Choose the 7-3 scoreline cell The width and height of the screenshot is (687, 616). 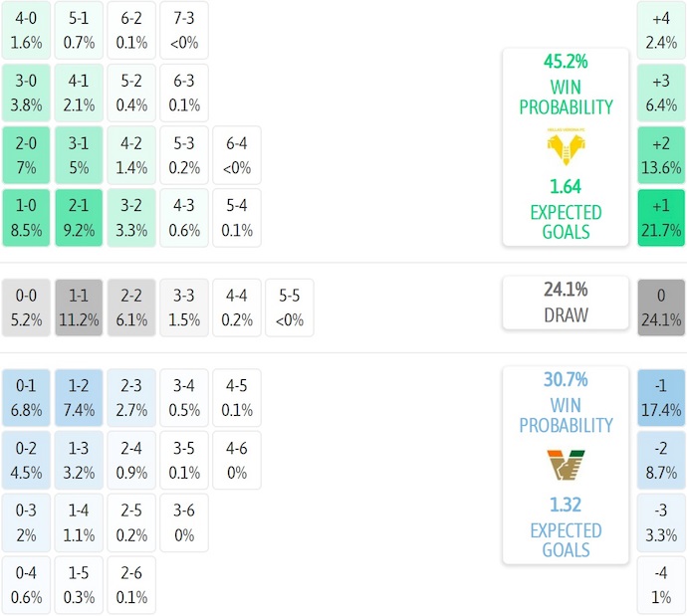pyautogui.click(x=184, y=30)
